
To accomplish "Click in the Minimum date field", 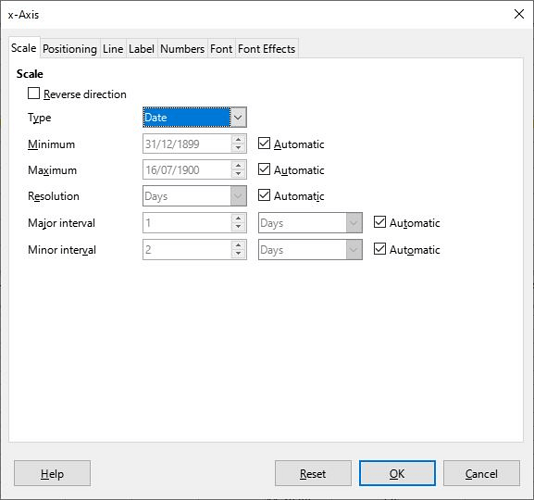I will pyautogui.click(x=187, y=144).
